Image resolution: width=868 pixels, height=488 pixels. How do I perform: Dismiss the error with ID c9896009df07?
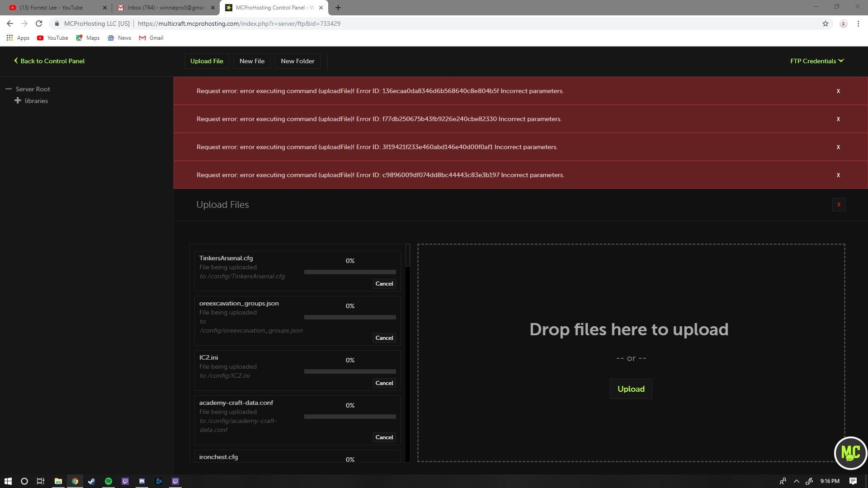click(x=838, y=175)
